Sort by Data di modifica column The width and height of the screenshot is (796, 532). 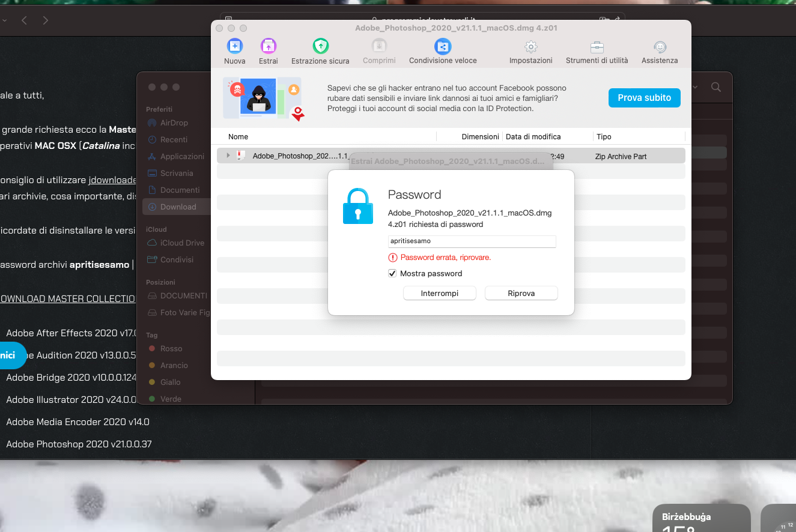533,136
